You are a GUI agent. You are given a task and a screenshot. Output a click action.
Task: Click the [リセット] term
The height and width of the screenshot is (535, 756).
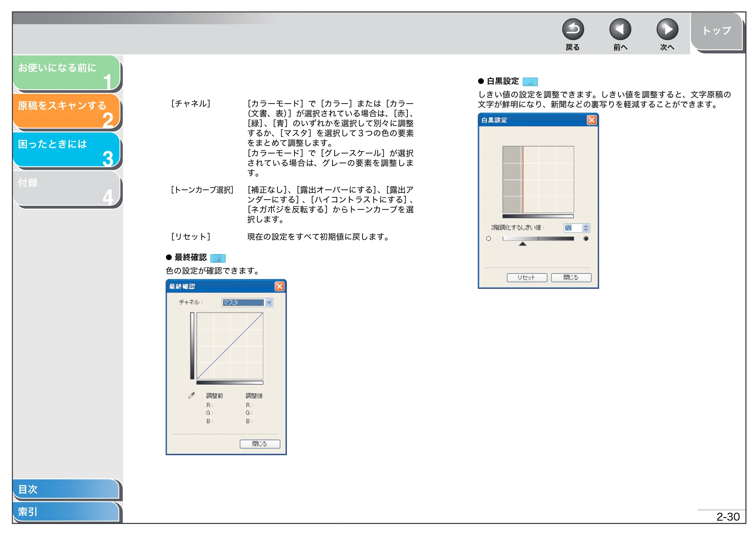(x=191, y=237)
